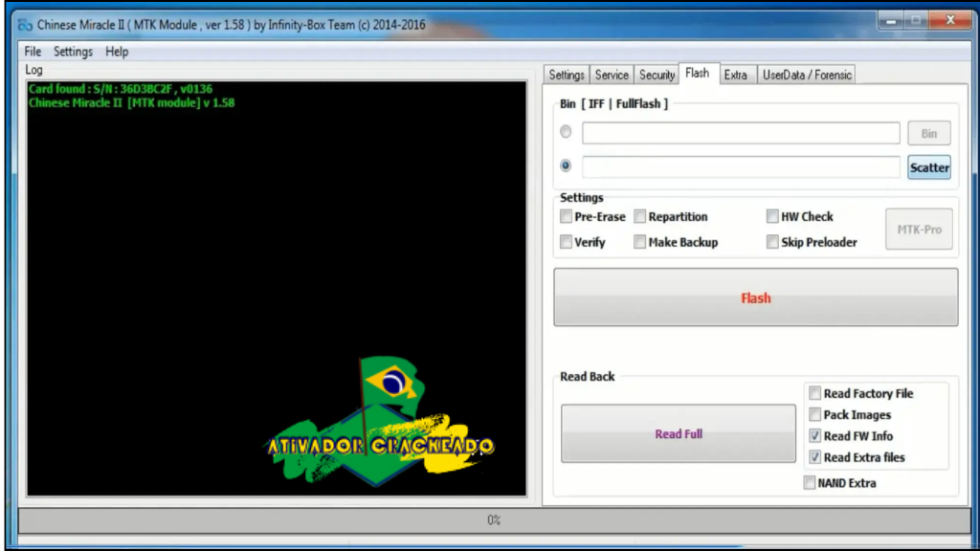Uncheck the Read FW Info checkbox
The image size is (980, 551).
coord(815,436)
